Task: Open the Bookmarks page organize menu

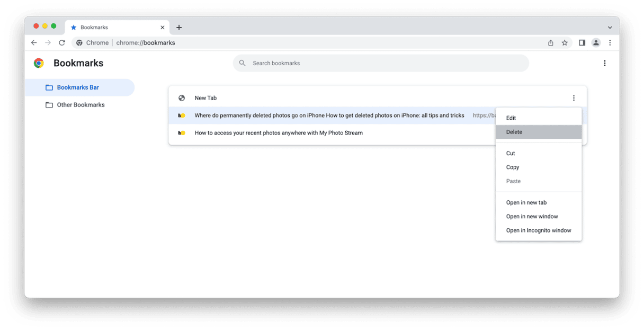Action: pyautogui.click(x=605, y=63)
